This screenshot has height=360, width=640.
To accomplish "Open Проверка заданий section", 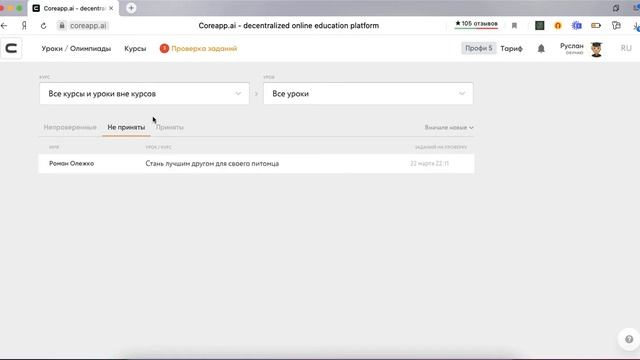I will 204,49.
